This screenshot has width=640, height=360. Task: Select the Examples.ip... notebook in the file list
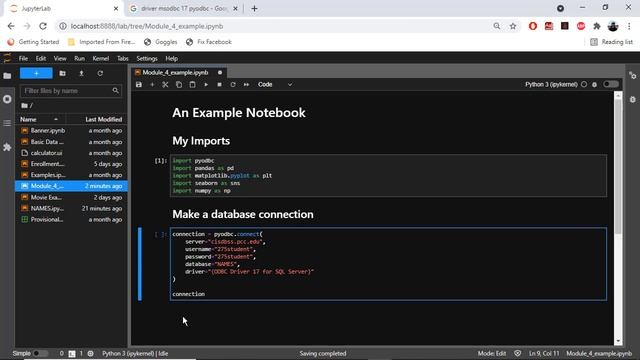click(x=71, y=175)
